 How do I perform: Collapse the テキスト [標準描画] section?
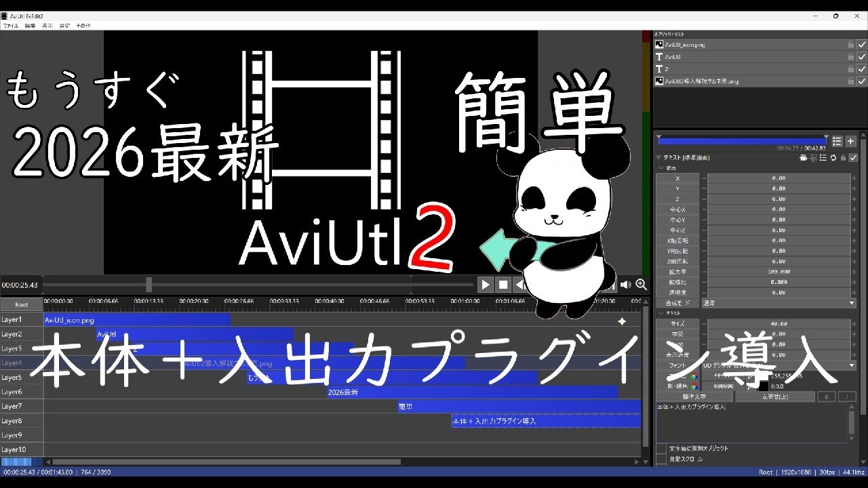coord(660,157)
